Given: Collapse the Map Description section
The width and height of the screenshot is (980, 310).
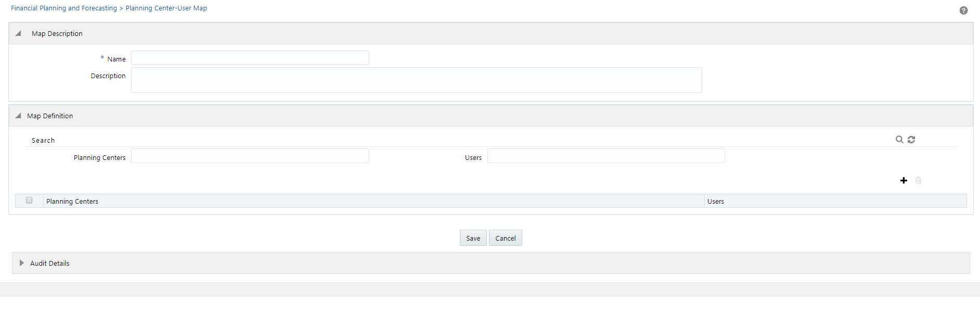Looking at the screenshot, I should click(x=18, y=33).
